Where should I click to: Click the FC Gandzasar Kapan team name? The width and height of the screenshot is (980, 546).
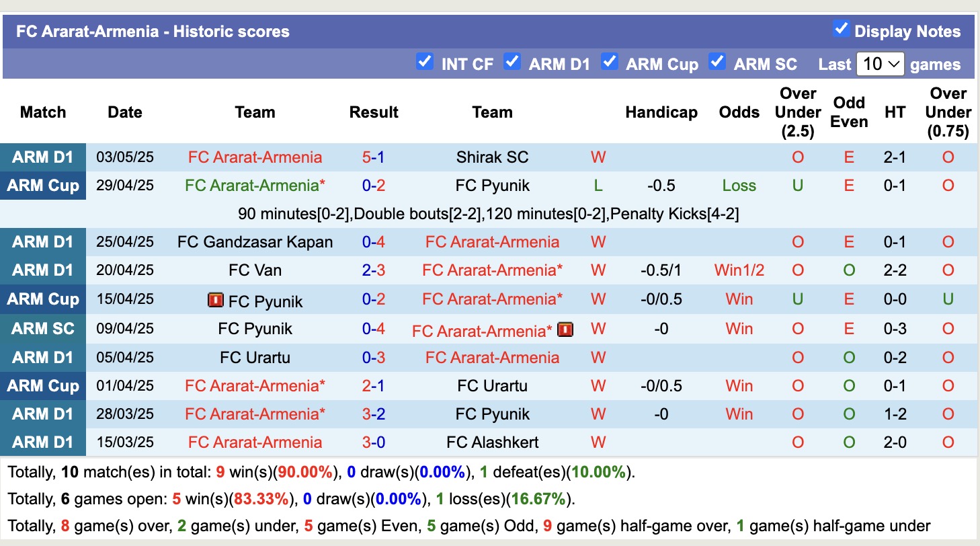coord(255,241)
